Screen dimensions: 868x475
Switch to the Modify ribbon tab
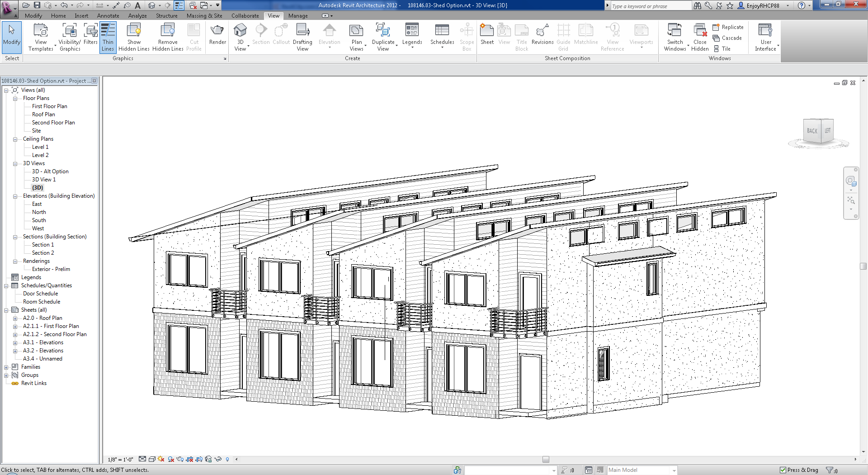pos(33,15)
